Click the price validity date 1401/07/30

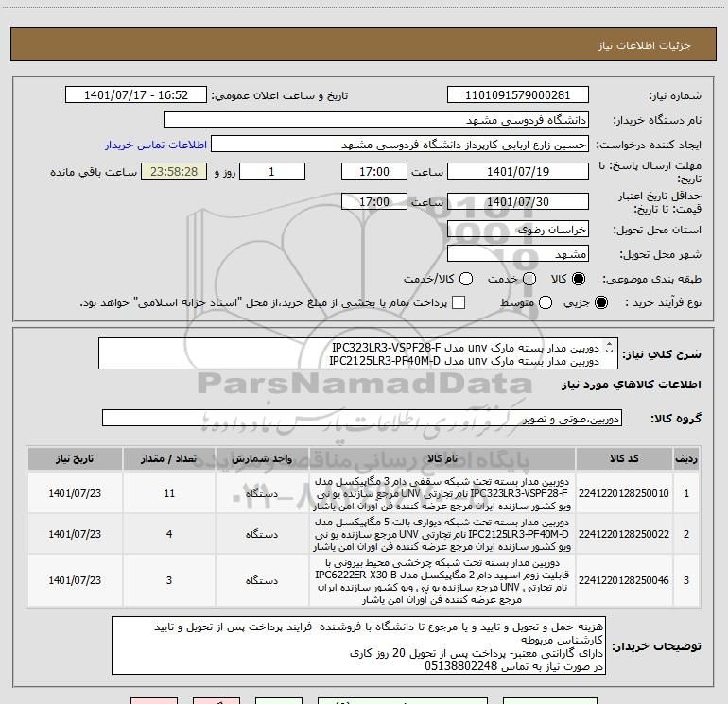pos(518,201)
